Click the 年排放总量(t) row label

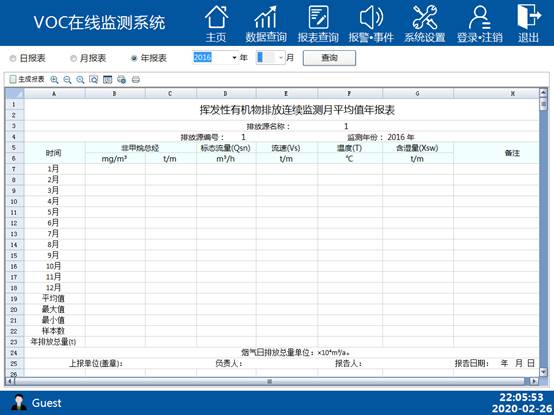(53, 342)
